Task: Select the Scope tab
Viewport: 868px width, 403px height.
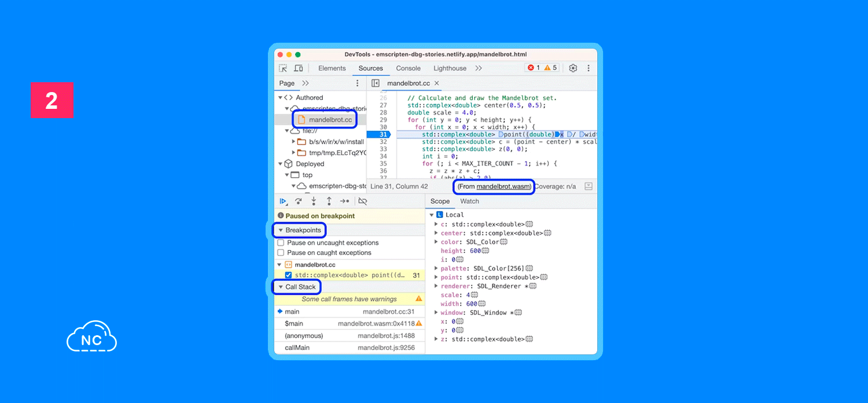Action: coord(440,201)
